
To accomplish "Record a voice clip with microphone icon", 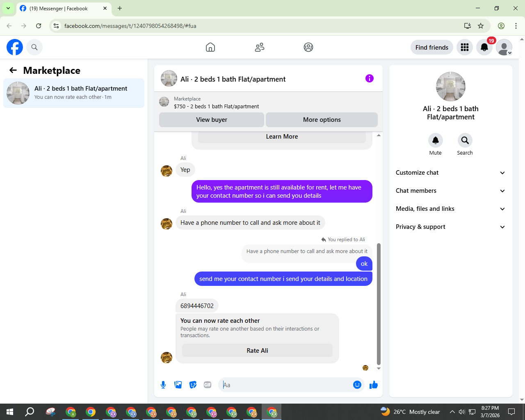I will click(163, 385).
